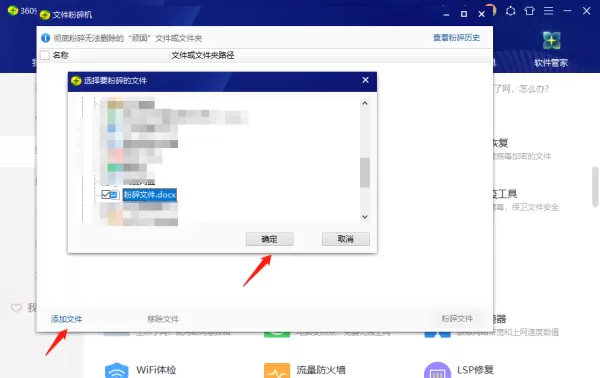Click the Word document icon of 粉碎文件.docx
600x378 pixels.
(x=114, y=195)
